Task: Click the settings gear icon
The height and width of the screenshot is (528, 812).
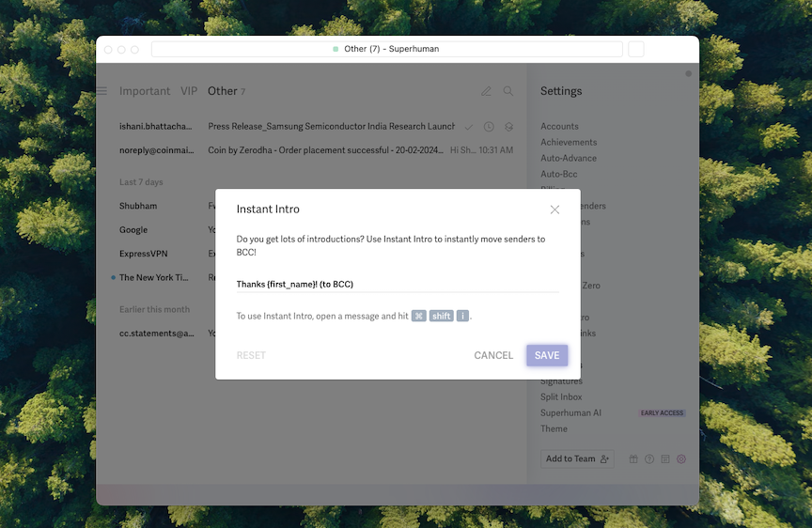Action: 681,459
